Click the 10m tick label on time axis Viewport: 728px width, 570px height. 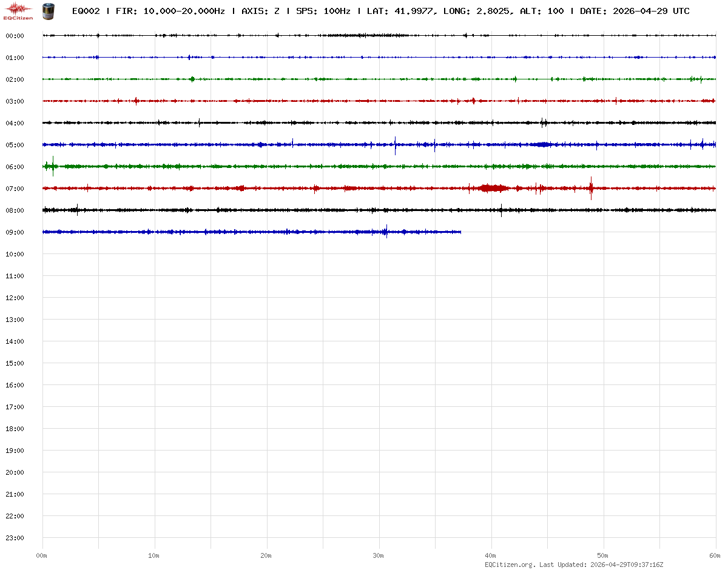point(154,555)
